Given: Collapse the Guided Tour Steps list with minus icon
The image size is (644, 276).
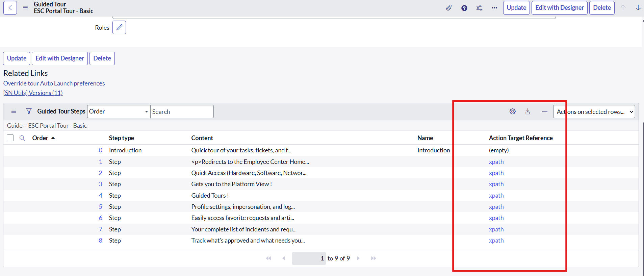Looking at the screenshot, I should click(545, 111).
